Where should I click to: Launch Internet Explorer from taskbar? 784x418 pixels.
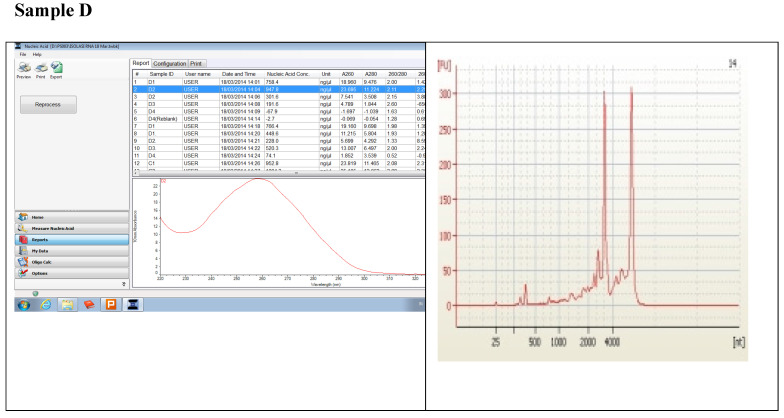click(x=46, y=304)
